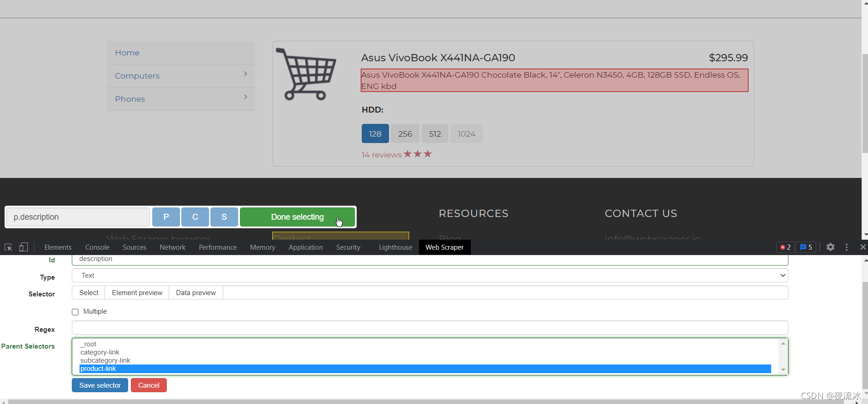Switch to the Memory tab

coord(263,247)
